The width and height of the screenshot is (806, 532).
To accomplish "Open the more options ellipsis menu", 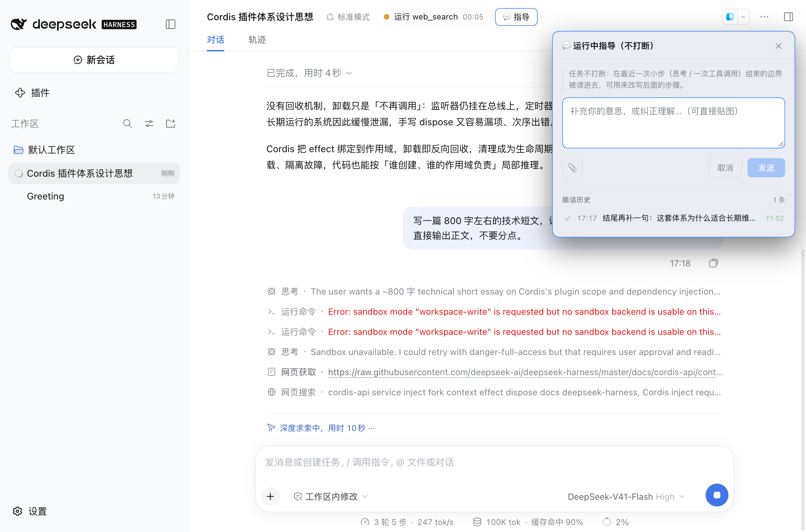I will [x=764, y=17].
